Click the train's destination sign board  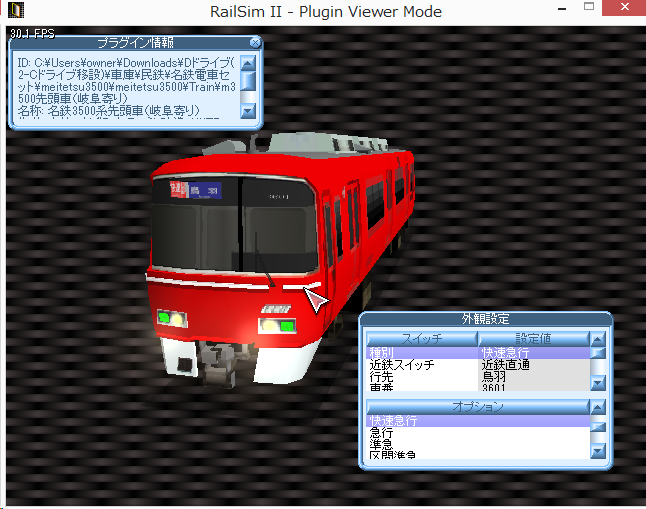196,190
